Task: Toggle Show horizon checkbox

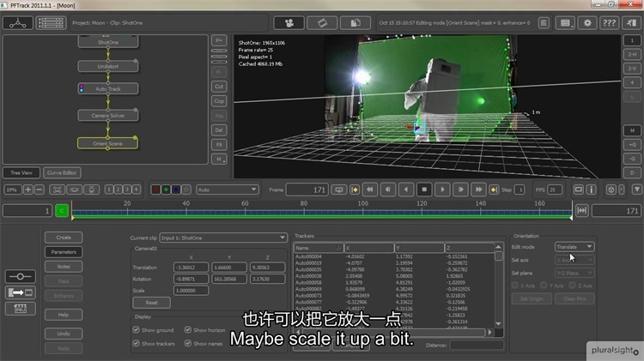Action: pyautogui.click(x=188, y=330)
